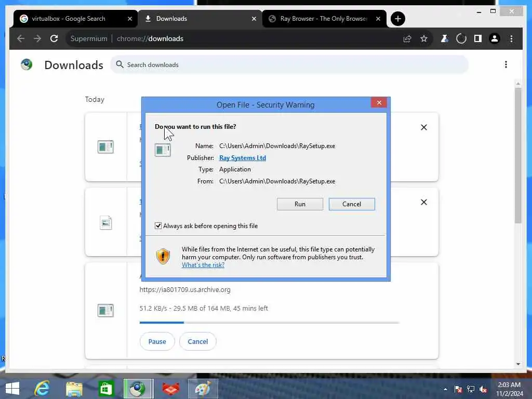Reload the downloads page
Viewport: 532px width, 399px height.
pyautogui.click(x=54, y=38)
